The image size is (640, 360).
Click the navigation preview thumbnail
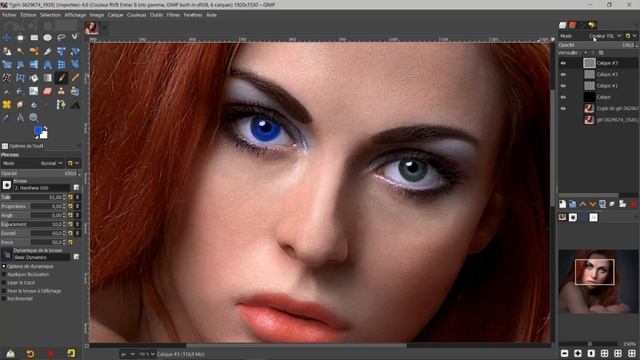pos(598,281)
